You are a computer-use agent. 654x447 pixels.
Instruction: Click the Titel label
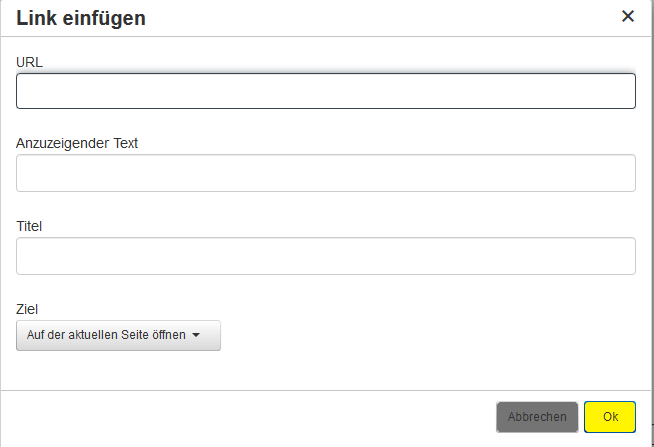tap(30, 226)
